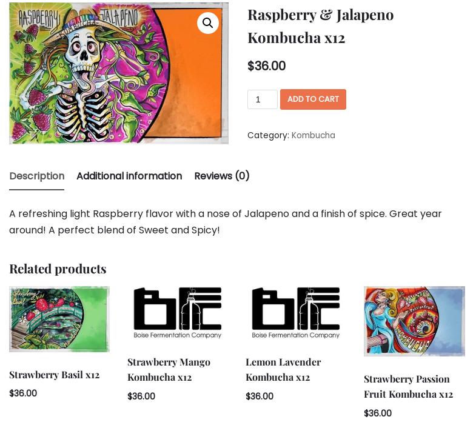Click the $36.00 price under Strawberry Mango

click(x=141, y=396)
